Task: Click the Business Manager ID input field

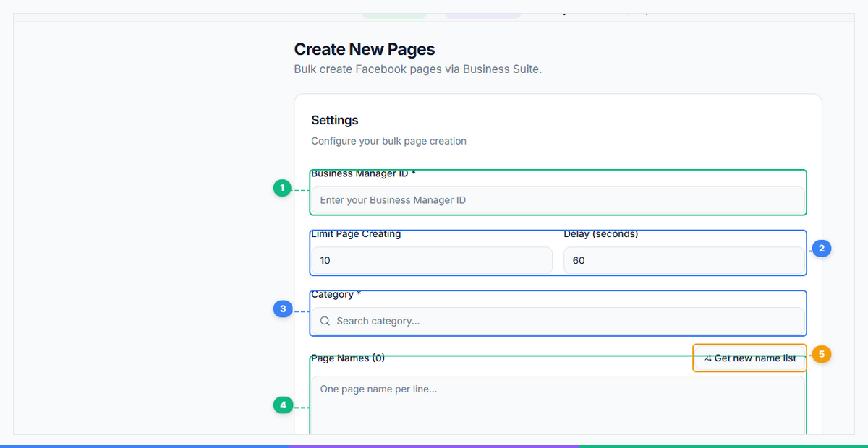Action: [558, 200]
